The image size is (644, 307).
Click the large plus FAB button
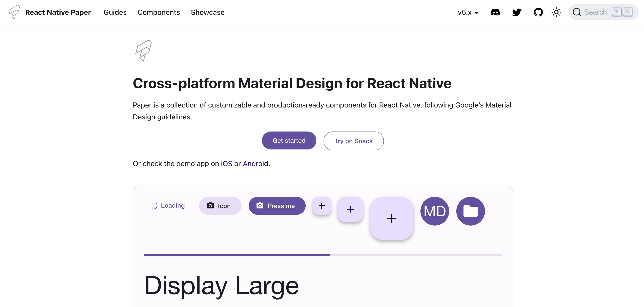click(x=392, y=218)
